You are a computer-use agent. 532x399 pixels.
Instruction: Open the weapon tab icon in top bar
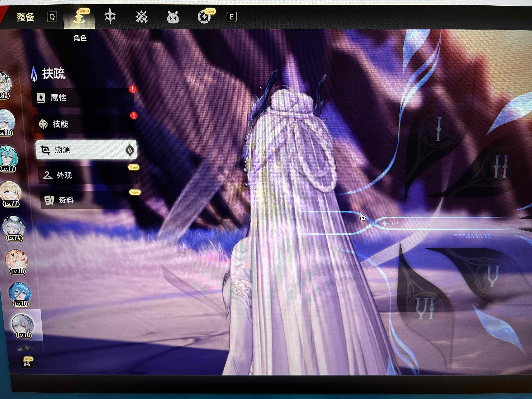click(x=110, y=16)
